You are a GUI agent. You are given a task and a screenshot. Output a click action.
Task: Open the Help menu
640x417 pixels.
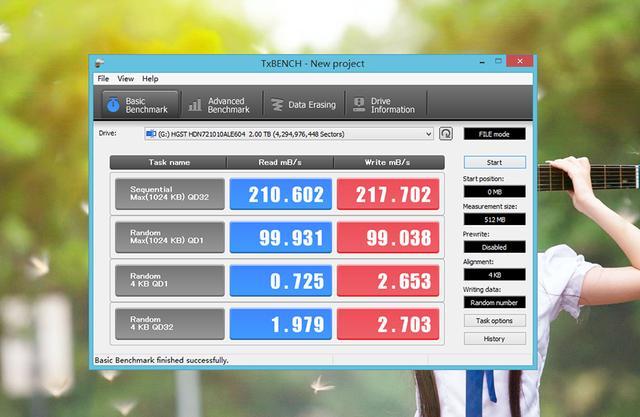[x=150, y=78]
